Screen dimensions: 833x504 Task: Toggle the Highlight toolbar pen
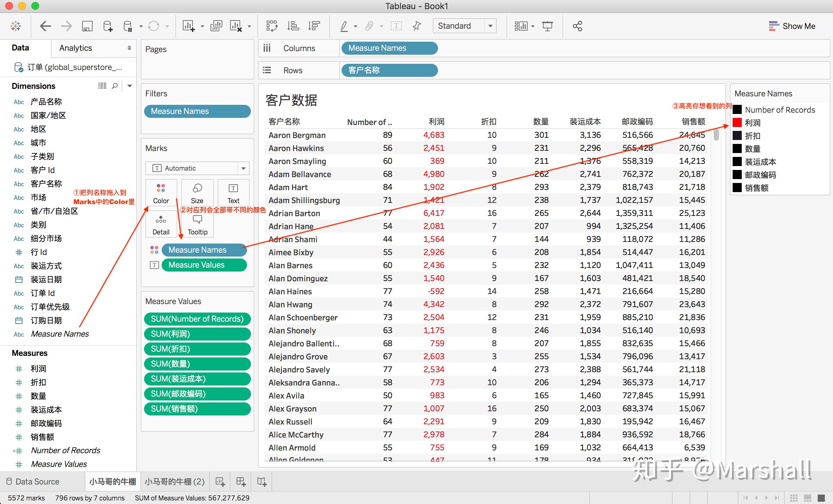344,26
